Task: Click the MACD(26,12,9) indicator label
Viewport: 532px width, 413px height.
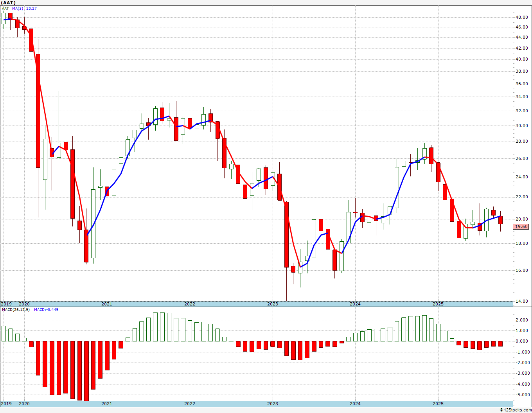Action: 15,310
